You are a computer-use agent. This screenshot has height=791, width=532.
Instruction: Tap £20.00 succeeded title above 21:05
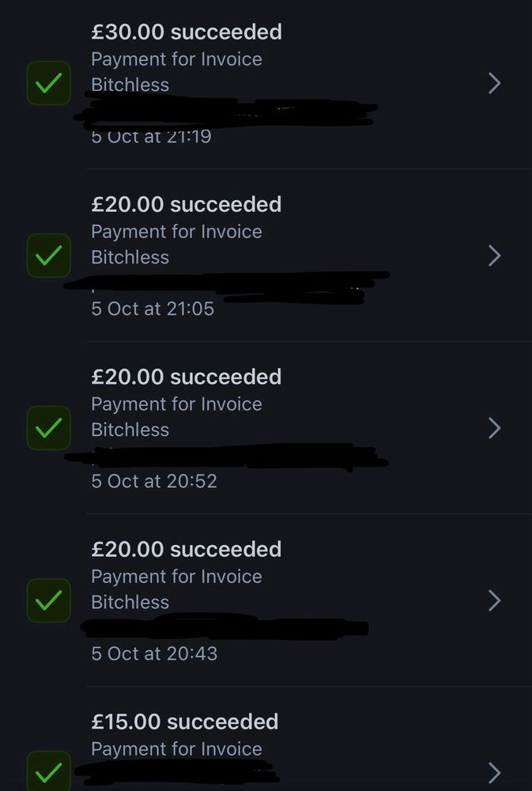[187, 205]
